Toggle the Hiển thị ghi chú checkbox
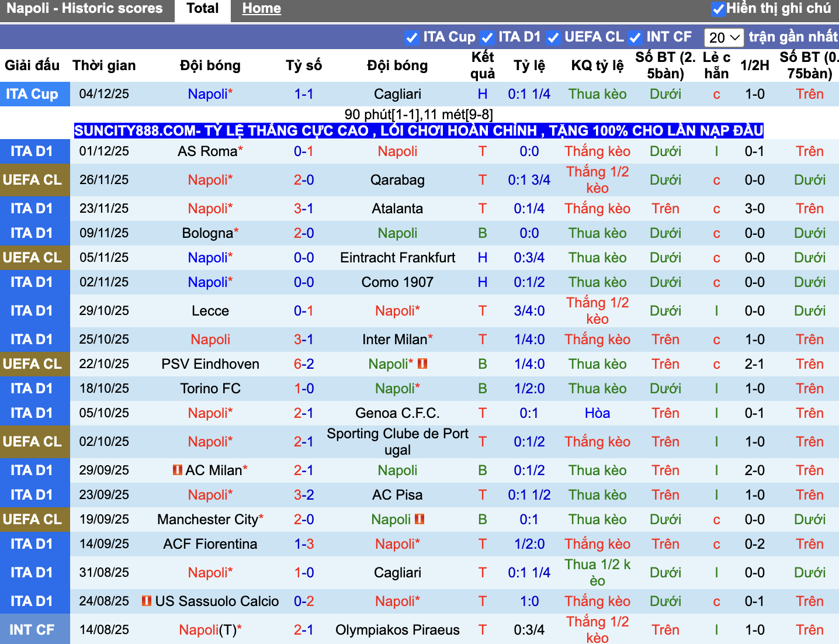This screenshot has height=644, width=839. point(718,9)
